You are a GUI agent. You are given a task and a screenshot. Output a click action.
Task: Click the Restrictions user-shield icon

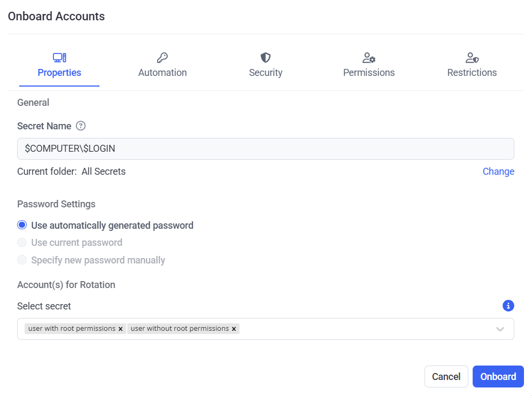(472, 58)
